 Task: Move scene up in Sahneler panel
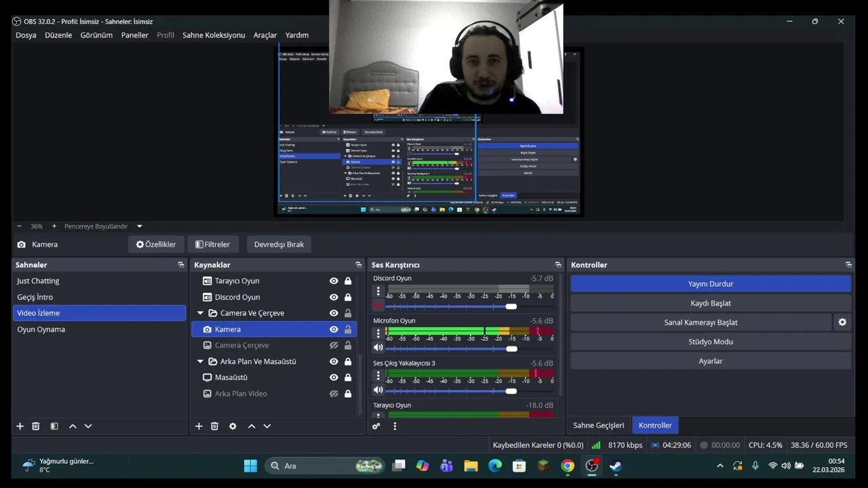pos(73,426)
